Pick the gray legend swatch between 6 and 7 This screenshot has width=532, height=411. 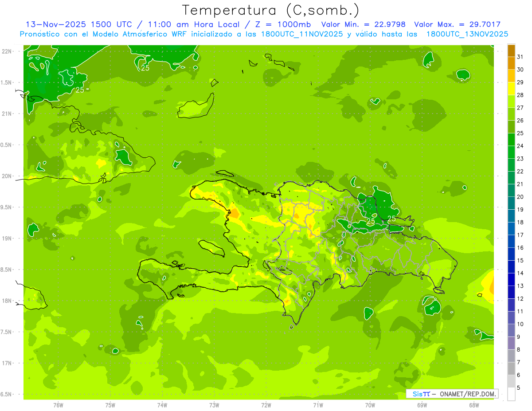pyautogui.click(x=511, y=369)
